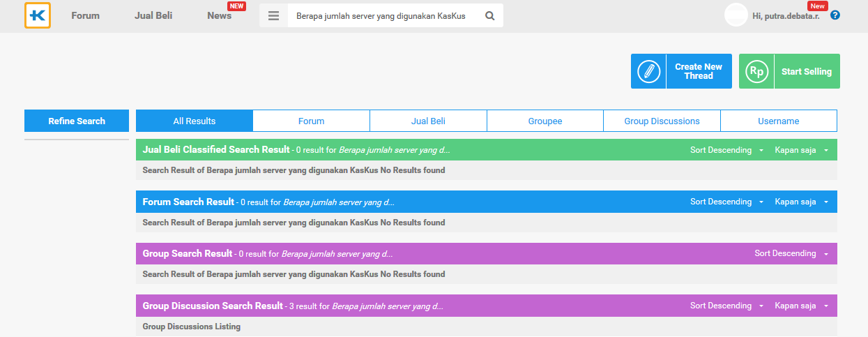The height and width of the screenshot is (337, 868).
Task: Click Group Discussions Listing text
Action: pyautogui.click(x=192, y=327)
